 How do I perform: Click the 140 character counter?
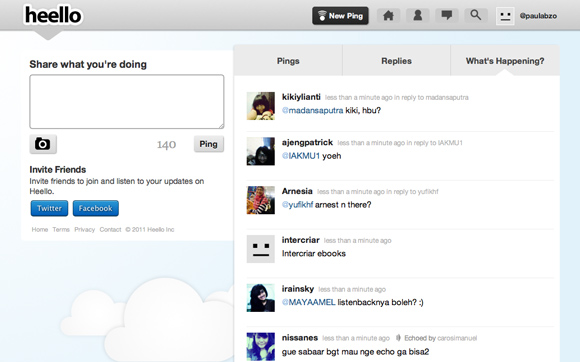[166, 145]
